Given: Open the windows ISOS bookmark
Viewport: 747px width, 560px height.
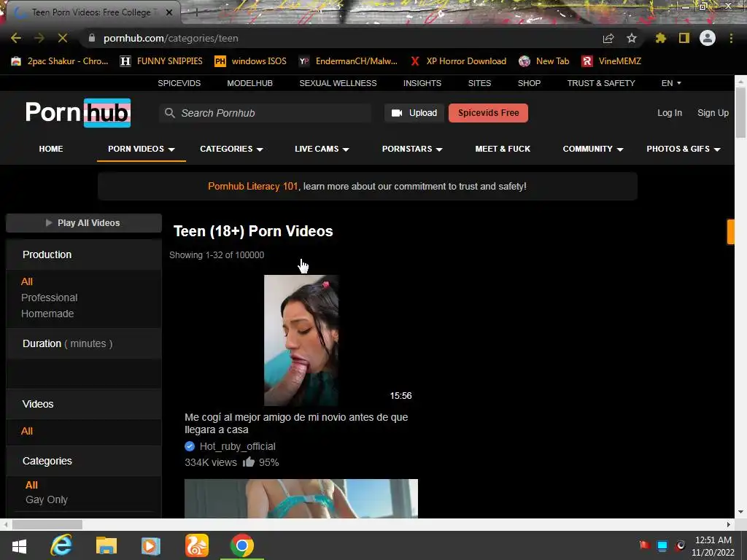Looking at the screenshot, I should click(x=250, y=61).
